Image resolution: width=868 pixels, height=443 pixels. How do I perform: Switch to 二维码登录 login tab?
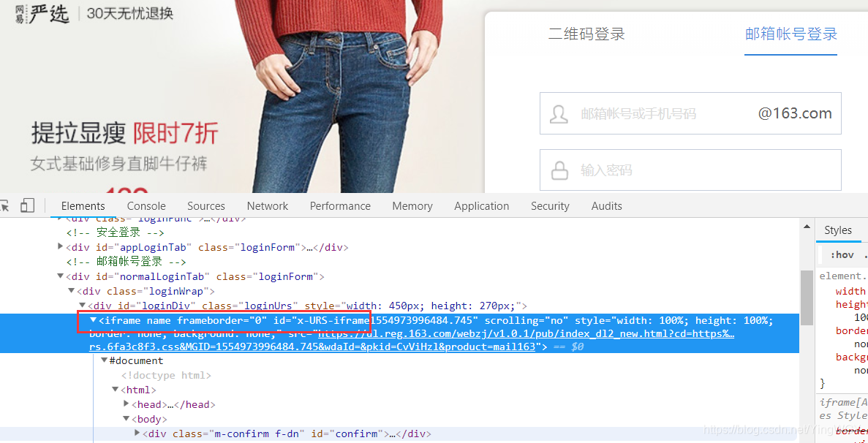(586, 34)
